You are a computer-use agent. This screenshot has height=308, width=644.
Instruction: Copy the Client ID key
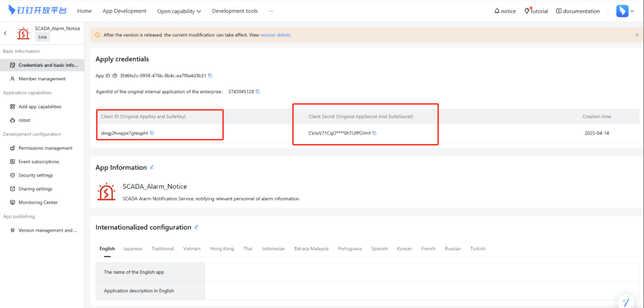coord(152,133)
